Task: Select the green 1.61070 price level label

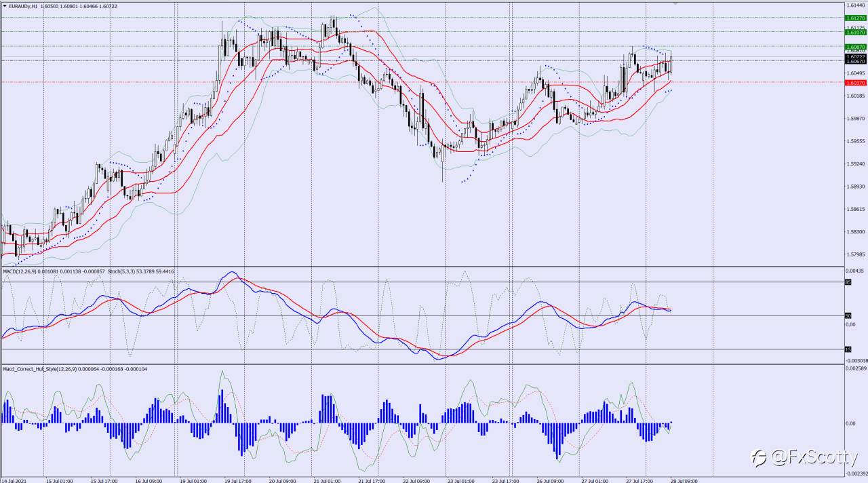Action: tap(855, 32)
